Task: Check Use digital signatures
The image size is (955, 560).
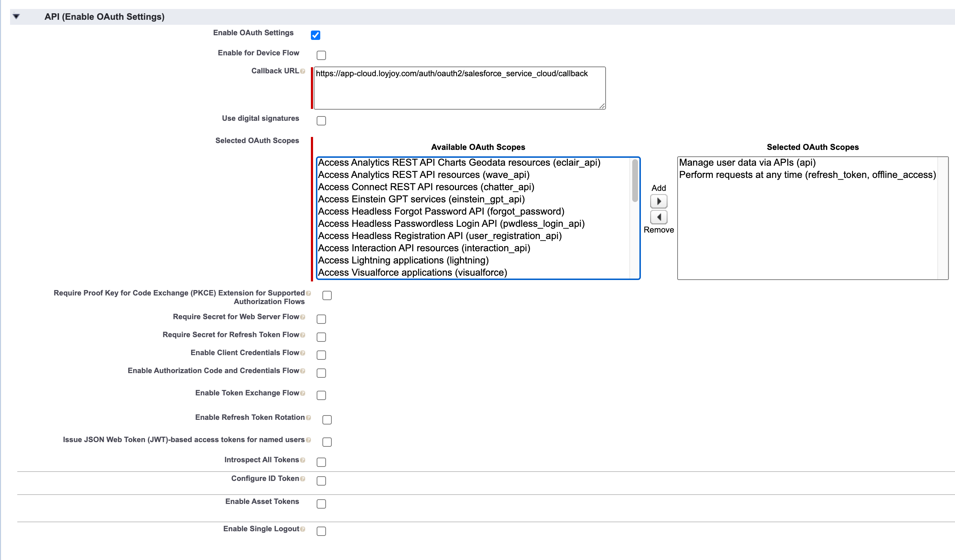Action: pos(321,121)
